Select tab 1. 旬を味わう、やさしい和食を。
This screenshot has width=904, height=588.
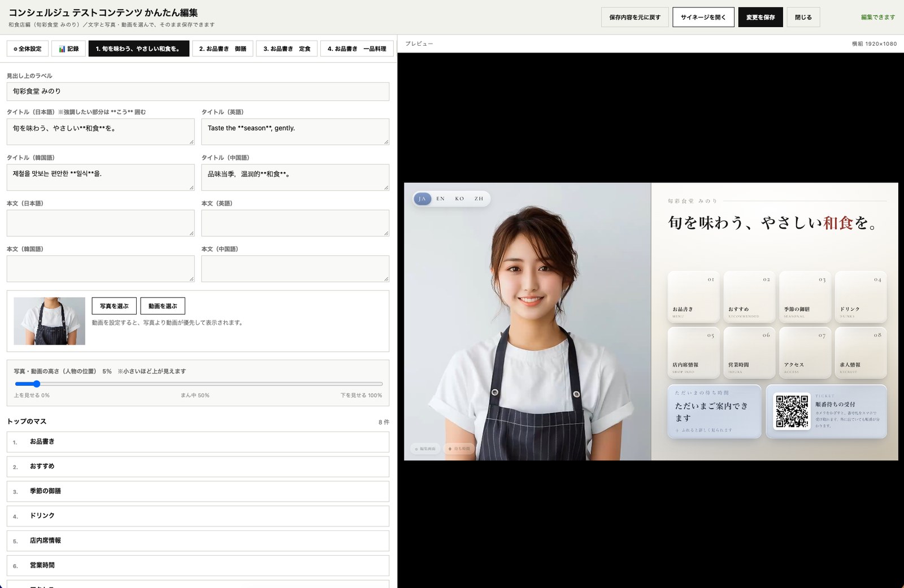point(138,49)
